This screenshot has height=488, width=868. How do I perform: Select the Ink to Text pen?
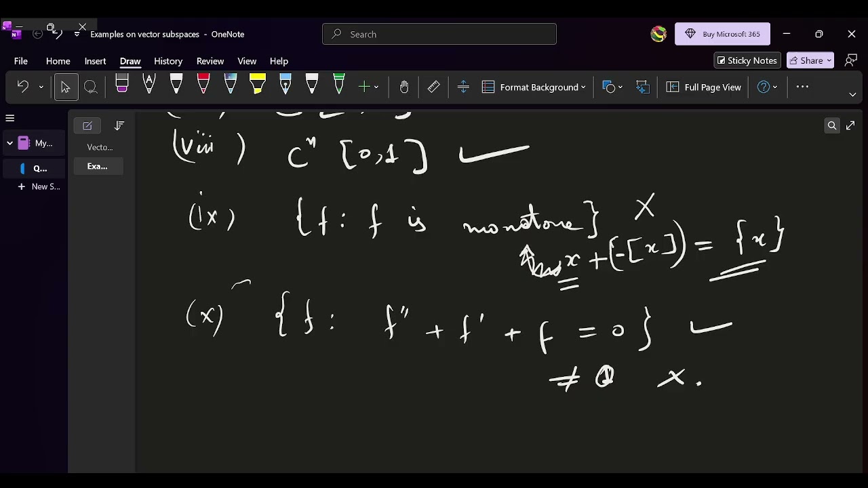tap(149, 84)
